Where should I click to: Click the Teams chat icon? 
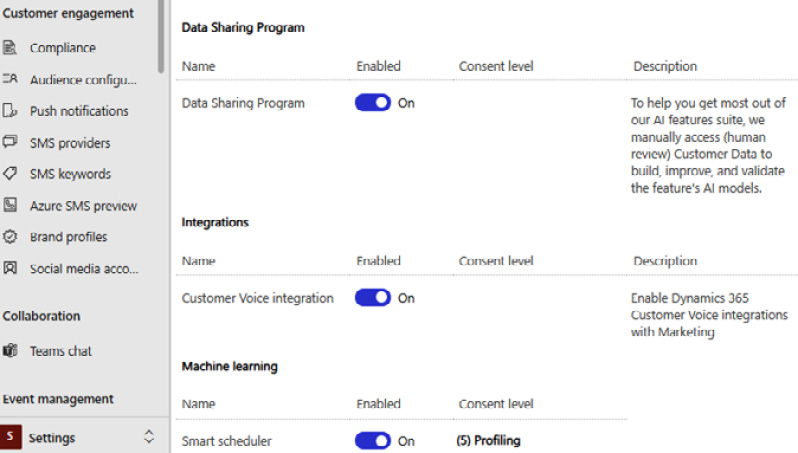pyautogui.click(x=10, y=351)
